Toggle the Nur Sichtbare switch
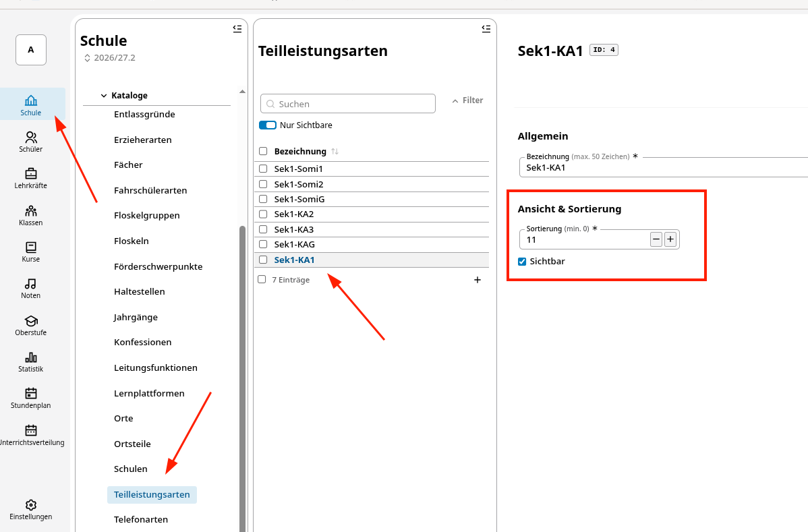The width and height of the screenshot is (808, 532). (x=268, y=125)
